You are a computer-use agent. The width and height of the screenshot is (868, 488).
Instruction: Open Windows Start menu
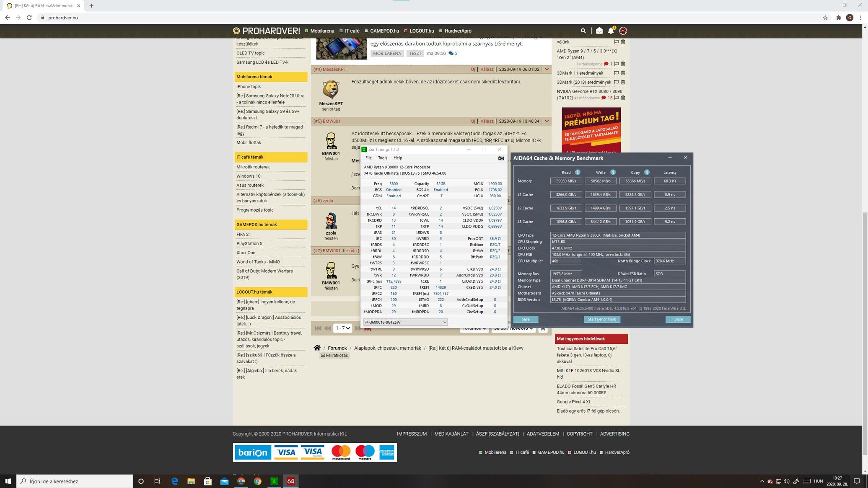[x=8, y=481]
